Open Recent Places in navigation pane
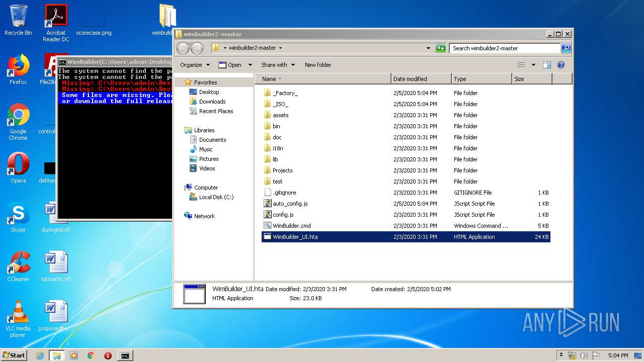 (216, 111)
